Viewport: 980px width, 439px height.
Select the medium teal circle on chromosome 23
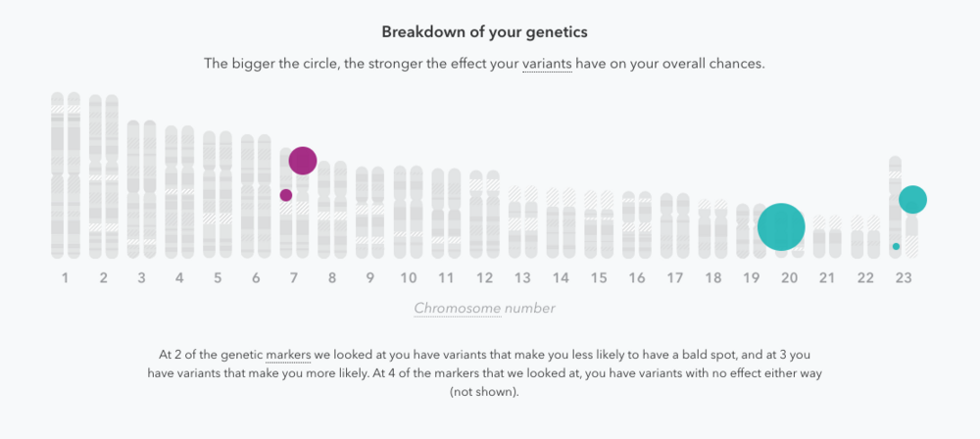tap(912, 200)
